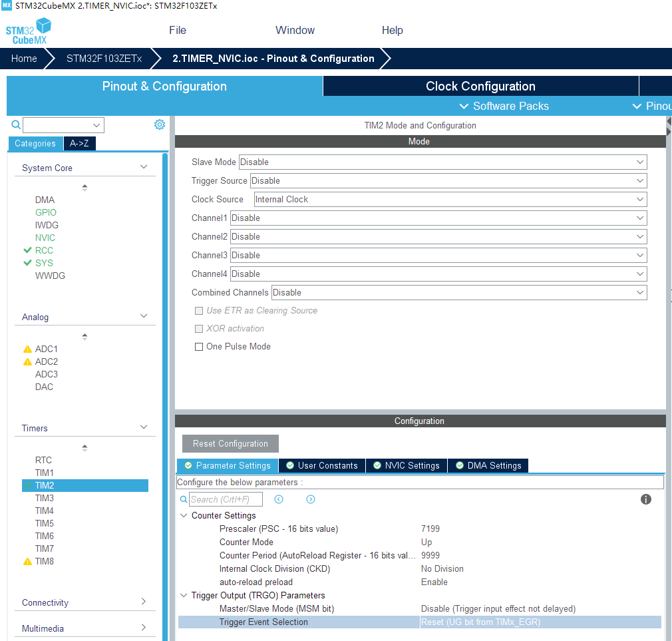The width and height of the screenshot is (672, 641).
Task: Select TIM2 in the Timers list
Action: [85, 485]
